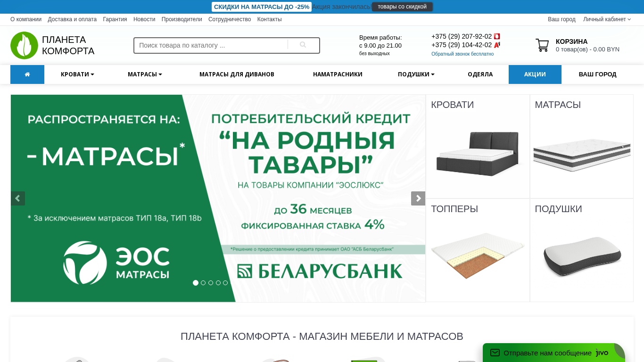Screen dimensions: 644x362
Task: Open the Производители link
Action: click(x=182, y=19)
